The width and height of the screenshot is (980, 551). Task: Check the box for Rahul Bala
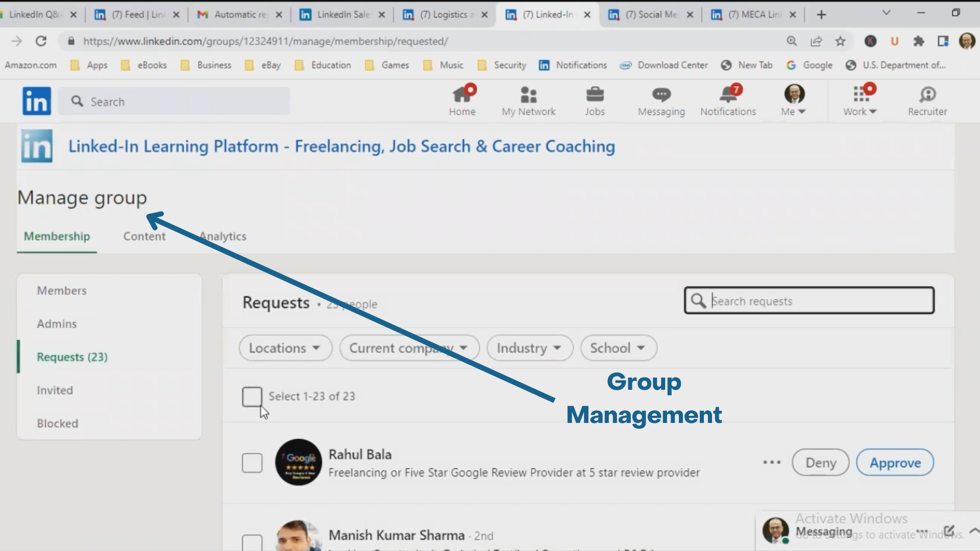(x=252, y=462)
